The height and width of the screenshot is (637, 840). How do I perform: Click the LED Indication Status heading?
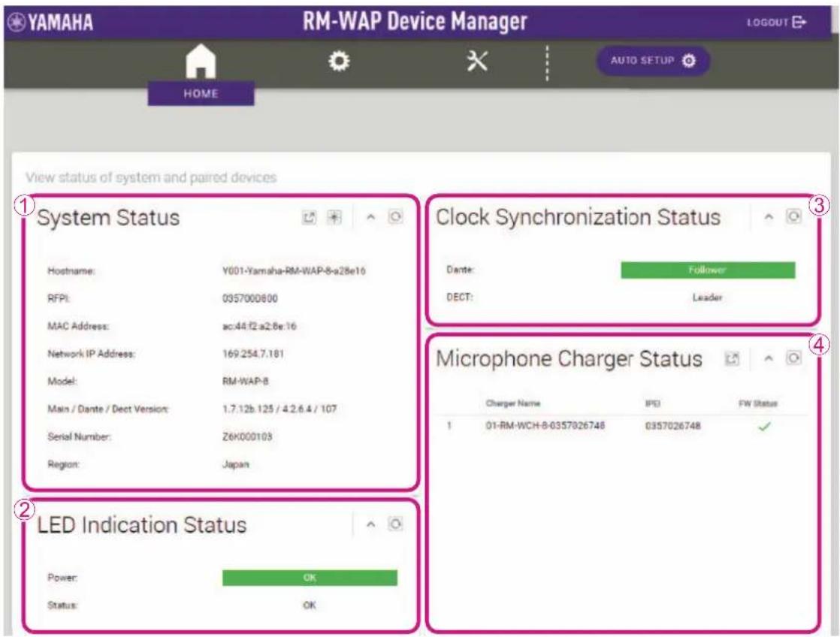pos(142,524)
